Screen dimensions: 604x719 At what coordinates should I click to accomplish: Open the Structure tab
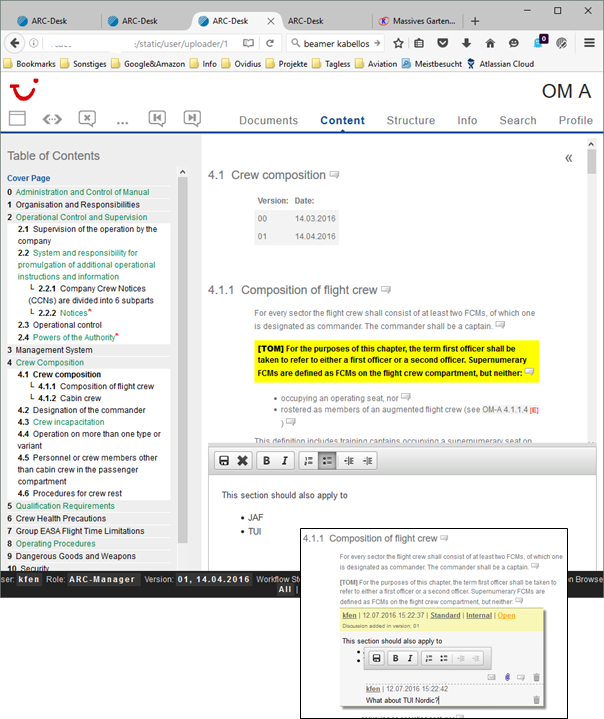pyautogui.click(x=410, y=120)
